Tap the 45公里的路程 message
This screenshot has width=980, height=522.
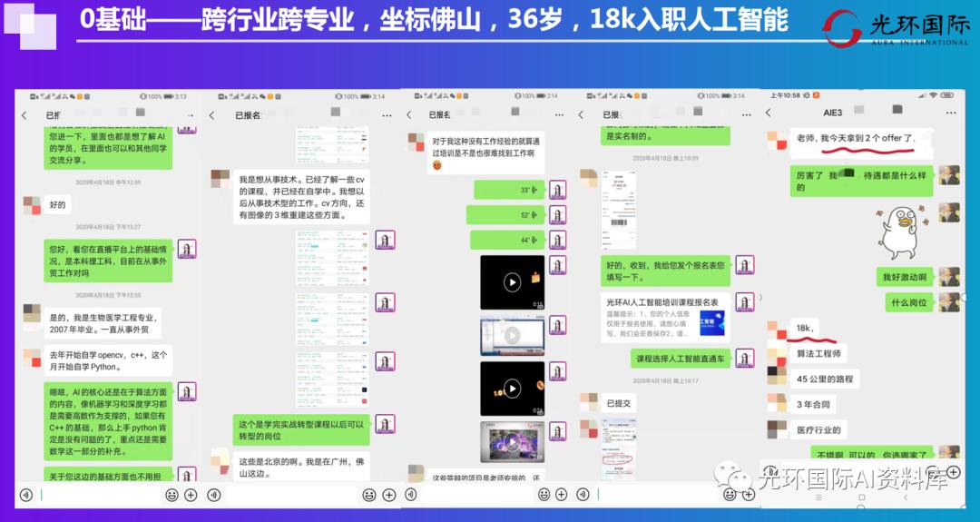[x=825, y=379]
